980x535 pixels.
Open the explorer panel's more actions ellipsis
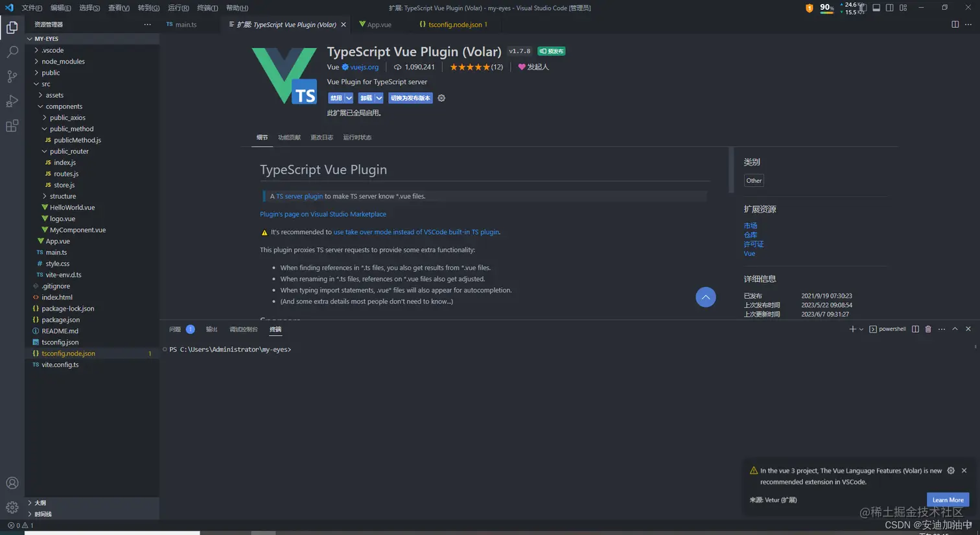(147, 25)
